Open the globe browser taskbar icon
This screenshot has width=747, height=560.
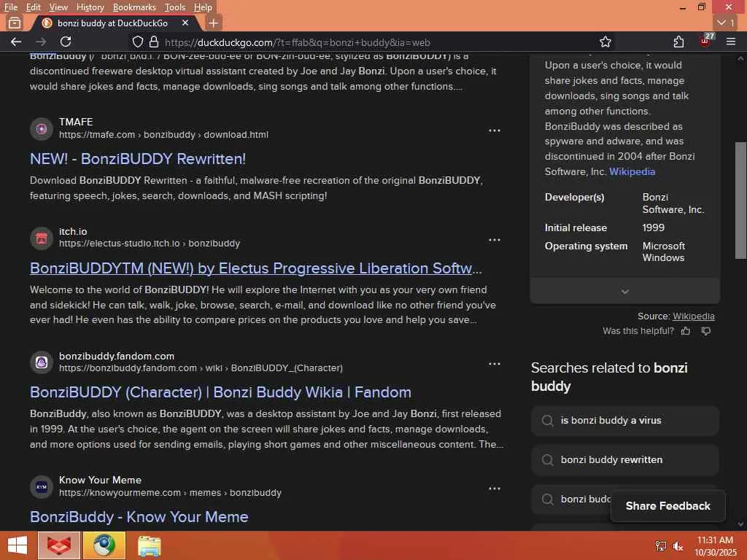pyautogui.click(x=104, y=545)
